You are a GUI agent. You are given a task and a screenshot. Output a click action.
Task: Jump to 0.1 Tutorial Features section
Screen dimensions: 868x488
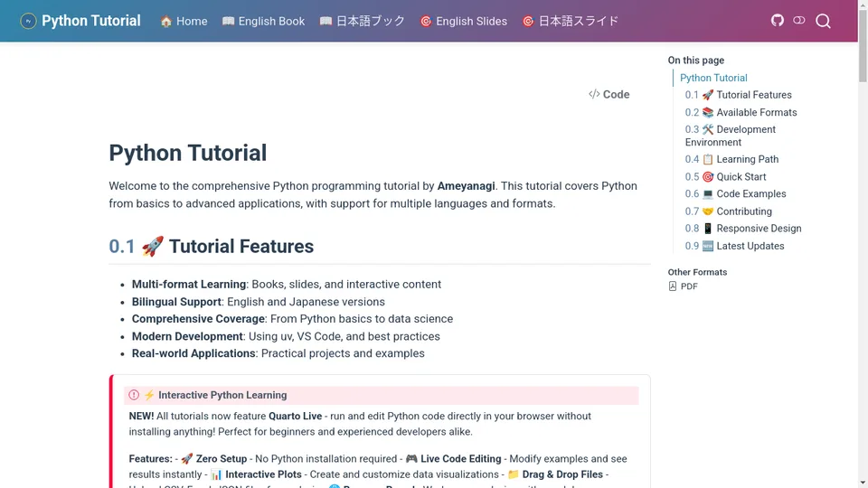(739, 95)
